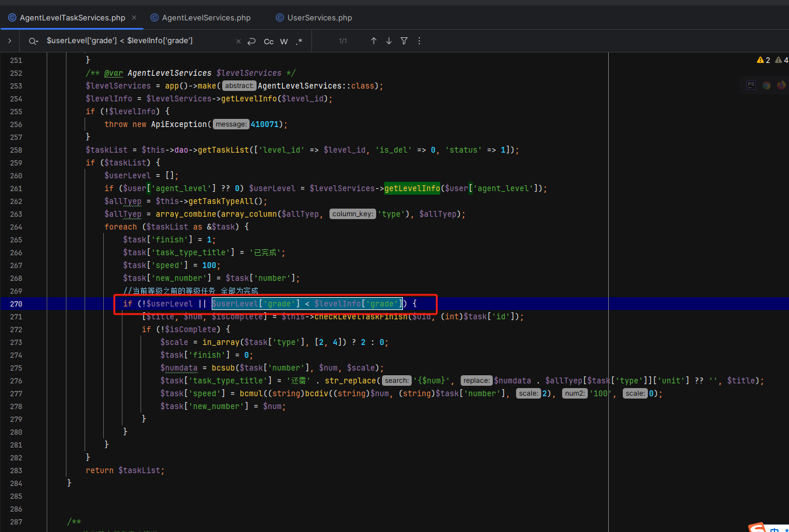Close the AgentLevelTaskServices.php tab

[x=134, y=17]
